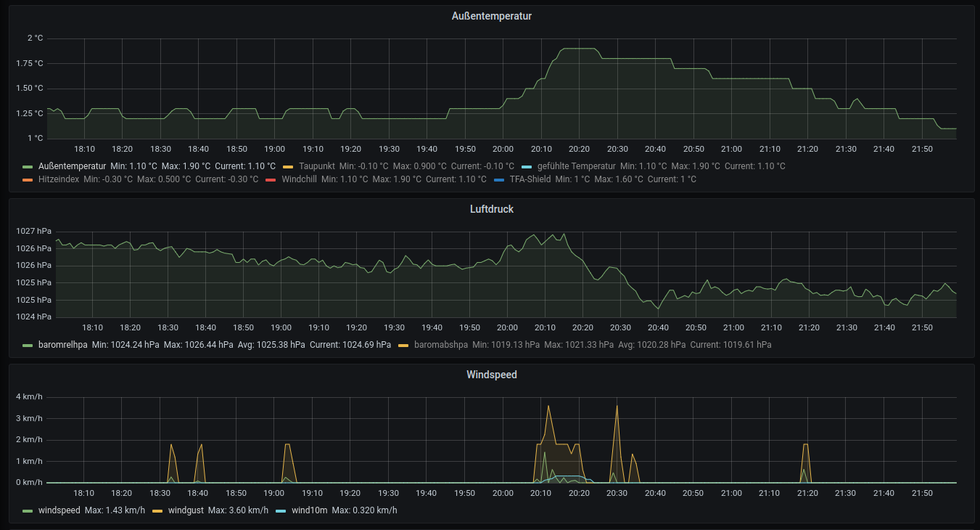The width and height of the screenshot is (980, 530).
Task: Open the Windspeed panel title menu
Action: (492, 375)
